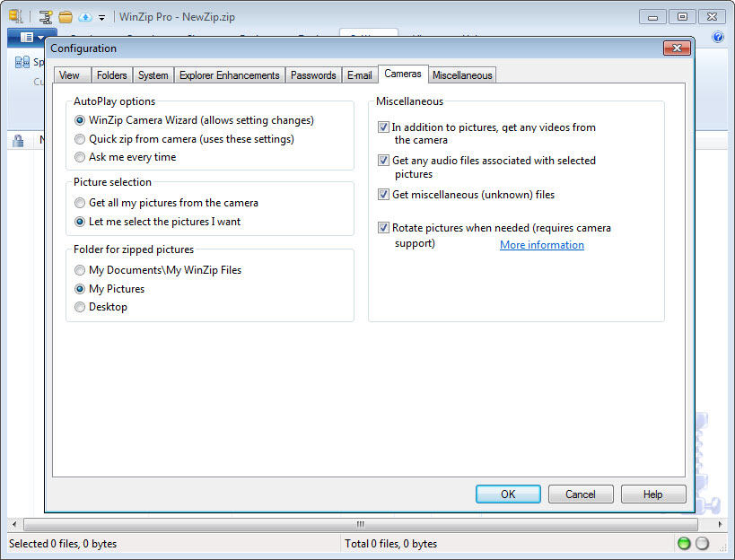Image resolution: width=735 pixels, height=560 pixels.
Task: Open the quick access toolbar customize arrow
Action: [x=101, y=18]
